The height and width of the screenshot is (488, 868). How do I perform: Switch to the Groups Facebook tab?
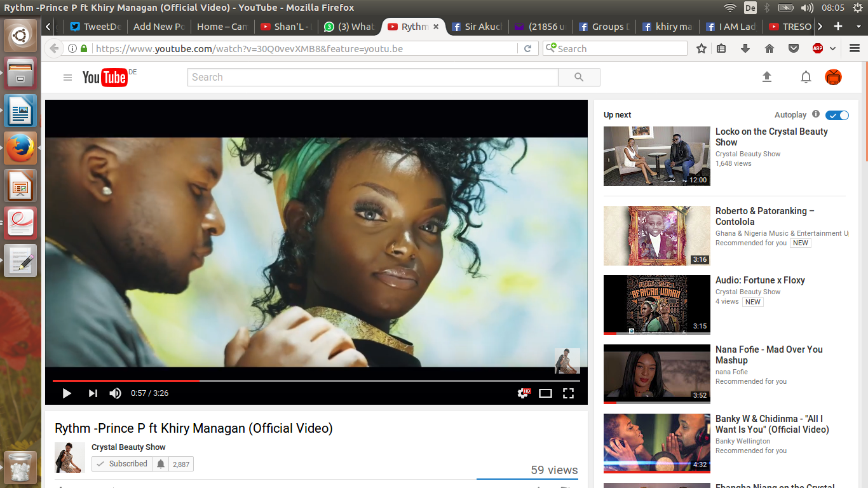click(604, 27)
